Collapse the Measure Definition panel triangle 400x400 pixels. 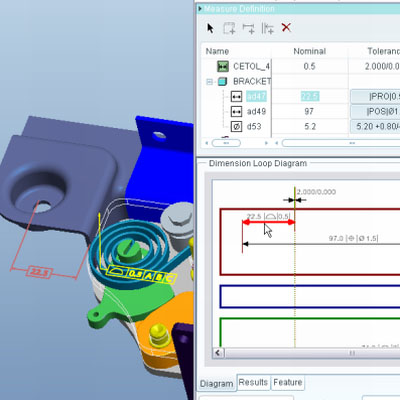200,9
